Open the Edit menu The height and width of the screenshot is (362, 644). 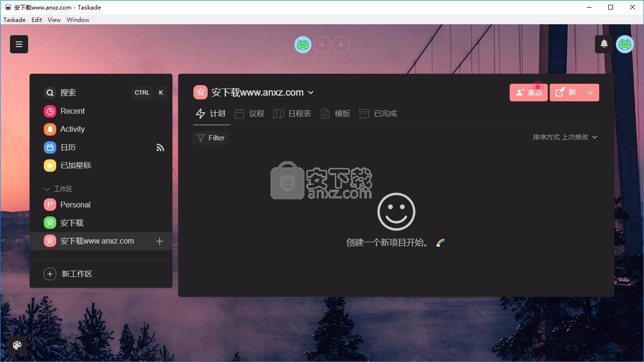click(37, 20)
